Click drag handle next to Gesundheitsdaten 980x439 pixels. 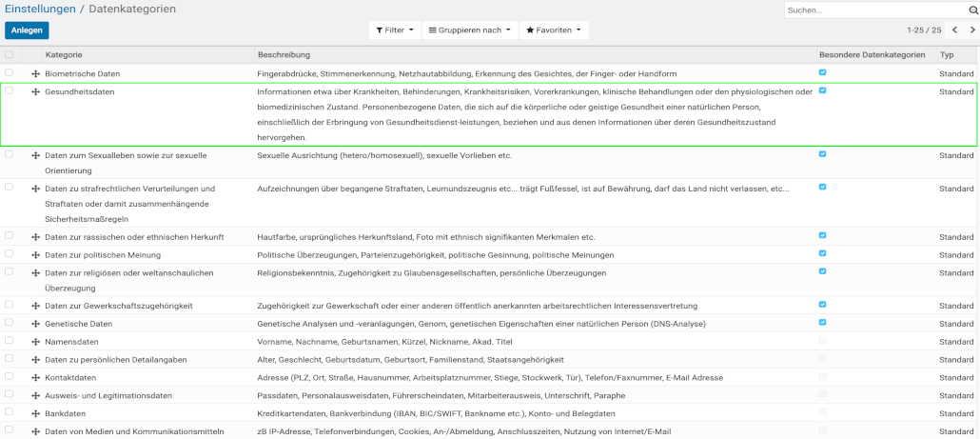coord(35,92)
